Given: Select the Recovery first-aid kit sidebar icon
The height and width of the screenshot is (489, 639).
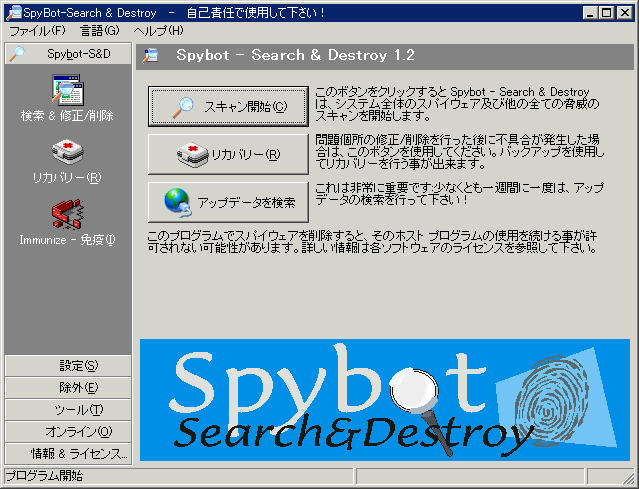Looking at the screenshot, I should pyautogui.click(x=68, y=152).
